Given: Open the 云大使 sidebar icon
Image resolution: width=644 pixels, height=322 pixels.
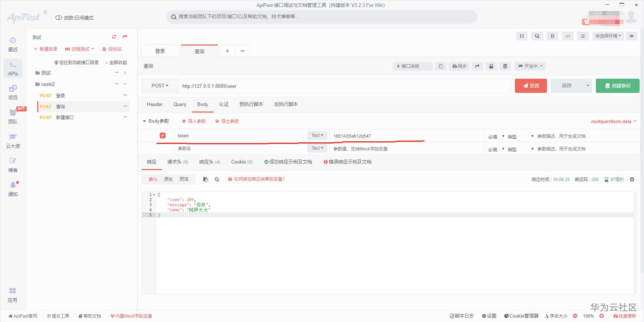Looking at the screenshot, I should click(x=13, y=141).
